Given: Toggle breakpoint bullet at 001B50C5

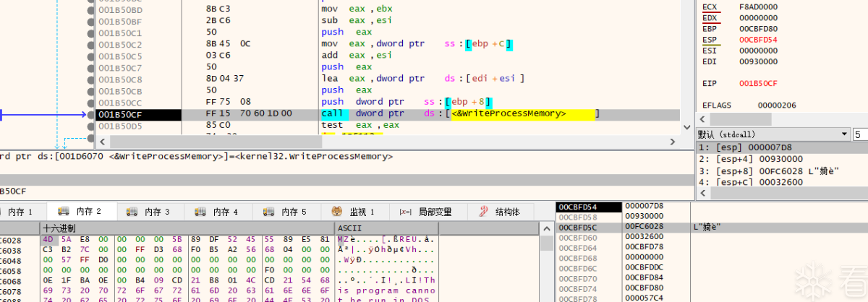Looking at the screenshot, I should click(x=91, y=56).
